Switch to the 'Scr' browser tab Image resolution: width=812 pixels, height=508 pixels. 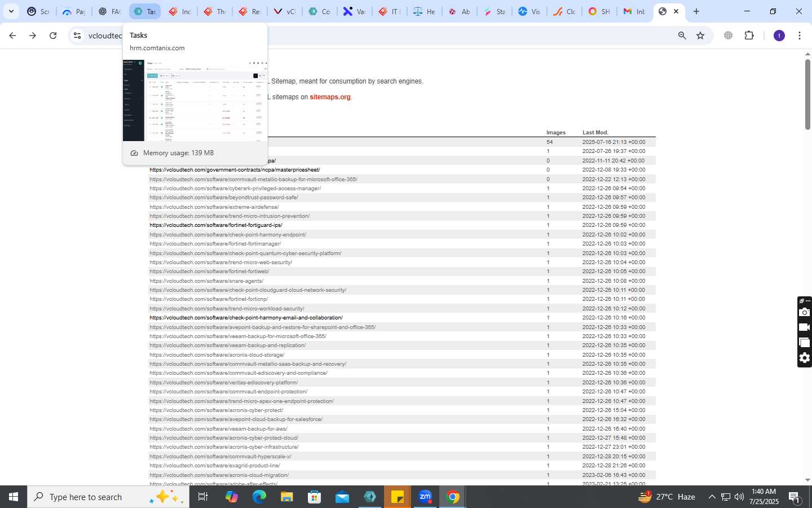38,11
